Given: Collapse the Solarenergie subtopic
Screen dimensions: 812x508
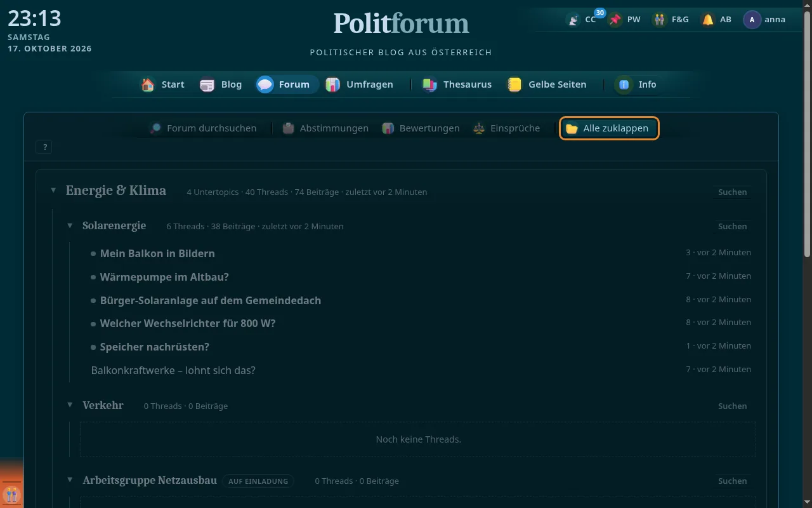Looking at the screenshot, I should pos(70,226).
